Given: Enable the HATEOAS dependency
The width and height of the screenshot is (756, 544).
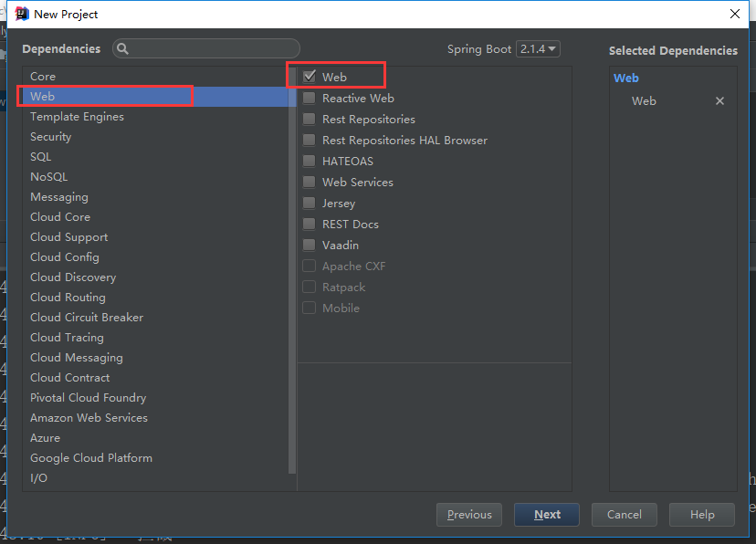Looking at the screenshot, I should pos(309,161).
